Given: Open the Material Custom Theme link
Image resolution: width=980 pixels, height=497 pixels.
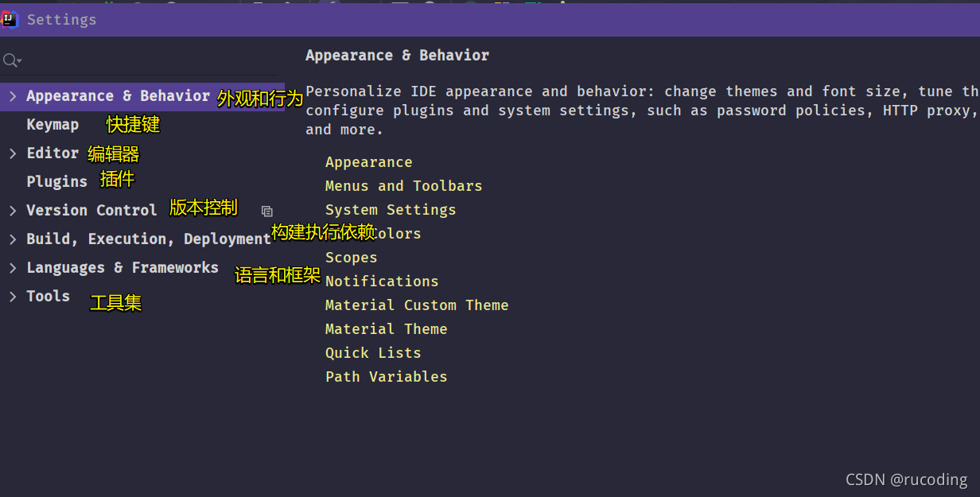Looking at the screenshot, I should click(x=417, y=305).
